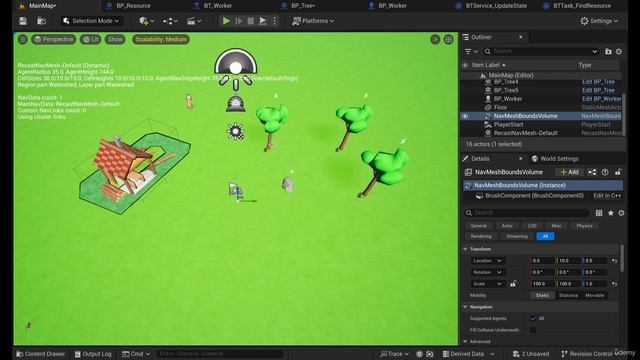Image resolution: width=640 pixels, height=360 pixels.
Task: Maximize or restore viewport with the grid icon
Action: 449,39
